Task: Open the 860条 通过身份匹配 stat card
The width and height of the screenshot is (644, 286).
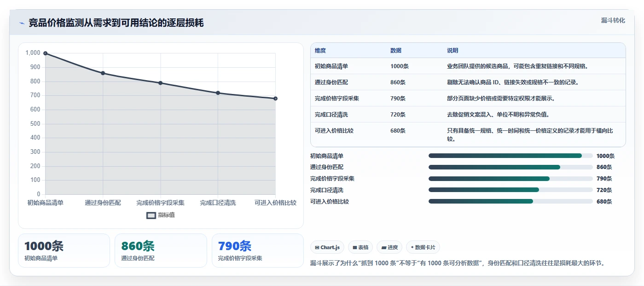Action: 161,251
